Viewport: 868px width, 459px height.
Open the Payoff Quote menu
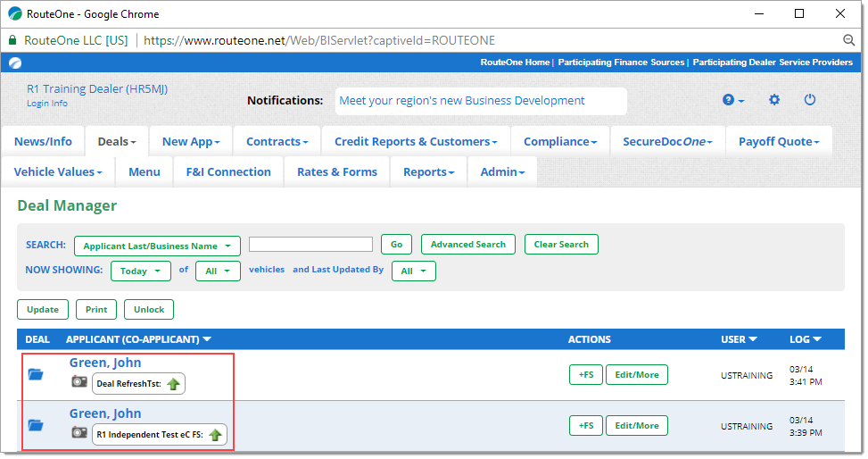coord(778,141)
